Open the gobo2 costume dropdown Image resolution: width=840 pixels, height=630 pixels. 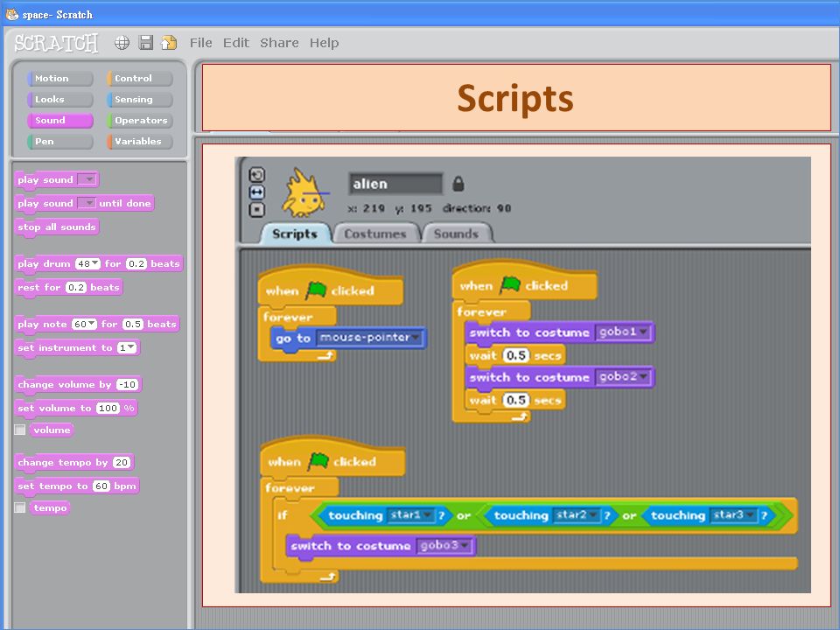[x=622, y=377]
